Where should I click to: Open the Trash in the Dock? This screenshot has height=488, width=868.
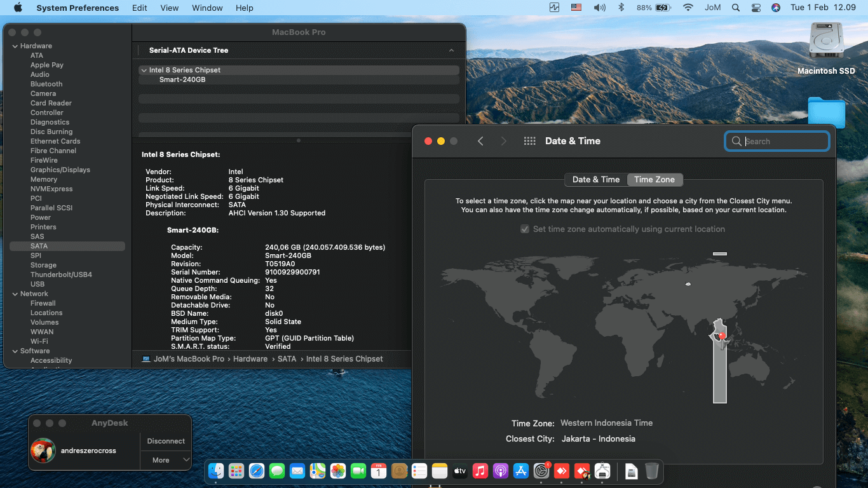click(651, 471)
